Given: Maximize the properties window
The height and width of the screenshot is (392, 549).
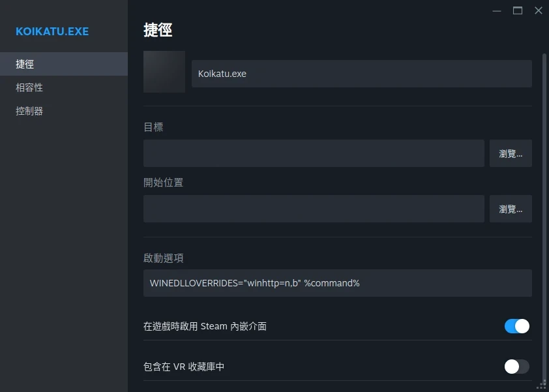Looking at the screenshot, I should pyautogui.click(x=518, y=10).
